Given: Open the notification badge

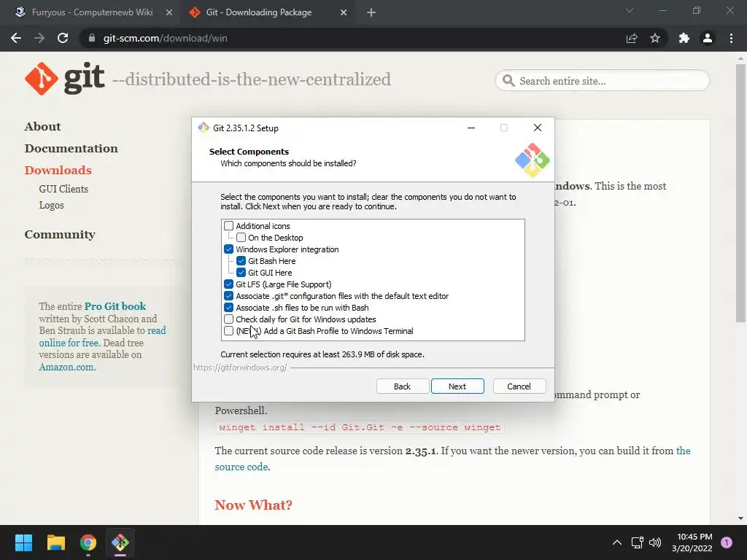Looking at the screenshot, I should [x=727, y=542].
